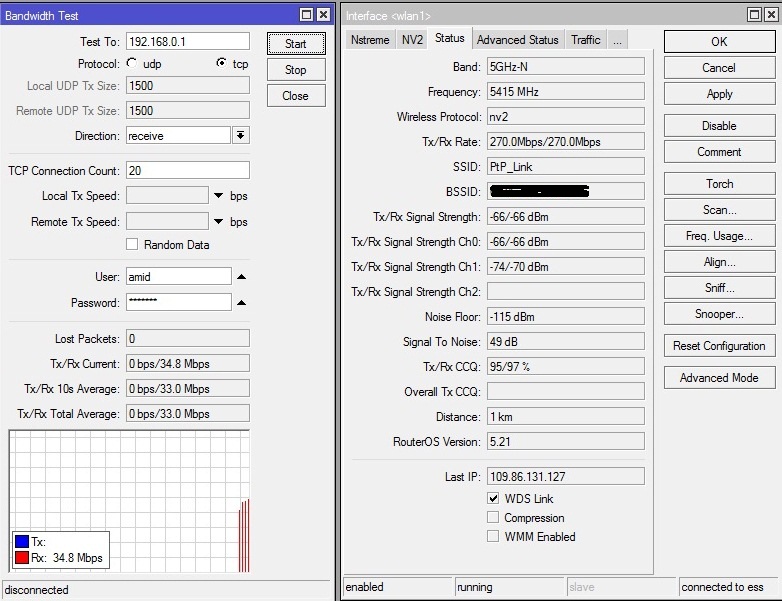The image size is (782, 601).
Task: Open the Direction dropdown
Action: [x=241, y=135]
